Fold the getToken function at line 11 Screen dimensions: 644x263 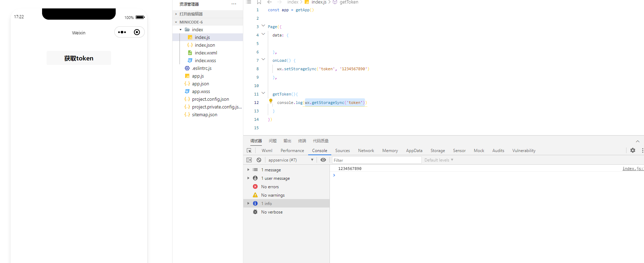[x=263, y=93]
